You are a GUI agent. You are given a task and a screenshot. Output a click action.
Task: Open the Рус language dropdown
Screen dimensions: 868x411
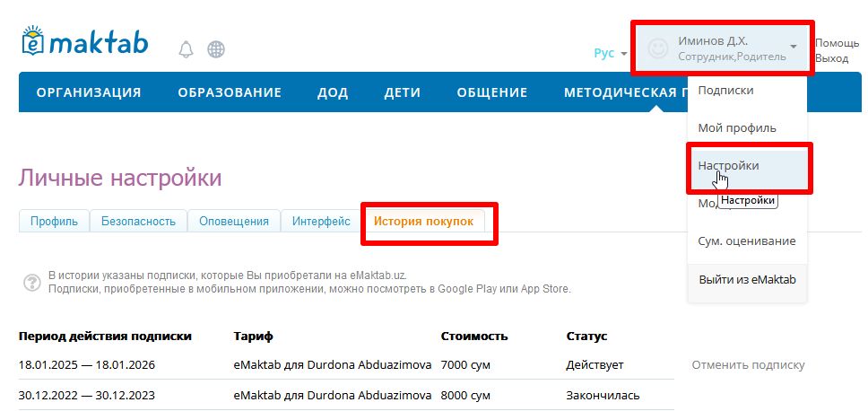611,53
